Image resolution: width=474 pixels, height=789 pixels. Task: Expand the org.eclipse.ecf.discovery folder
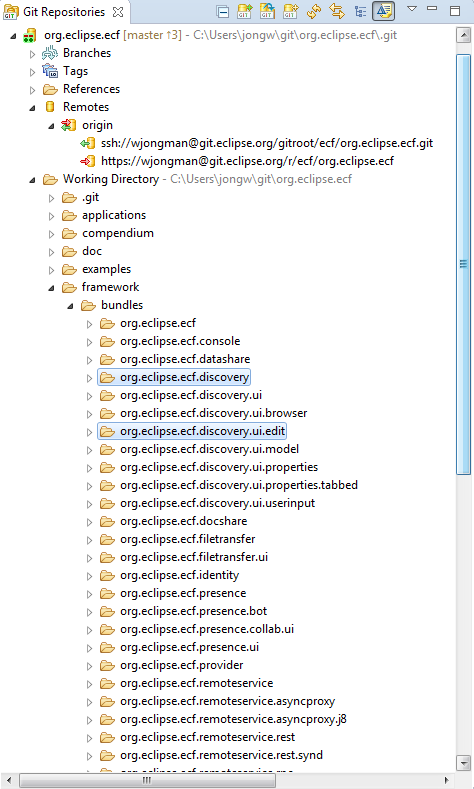pyautogui.click(x=90, y=378)
